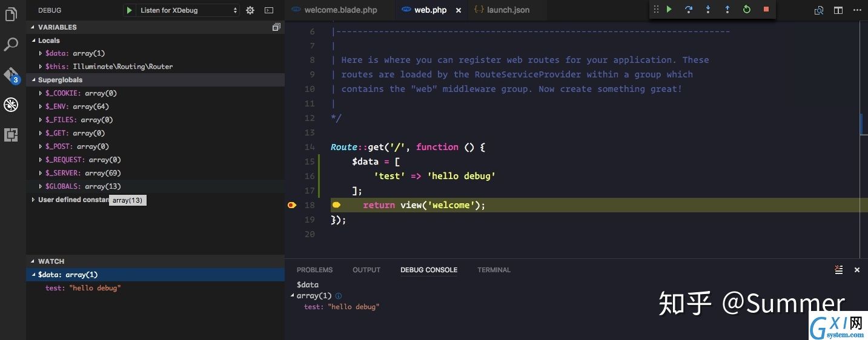Open the Debug Console icon in debug header
This screenshot has height=340, width=868.
point(269,10)
